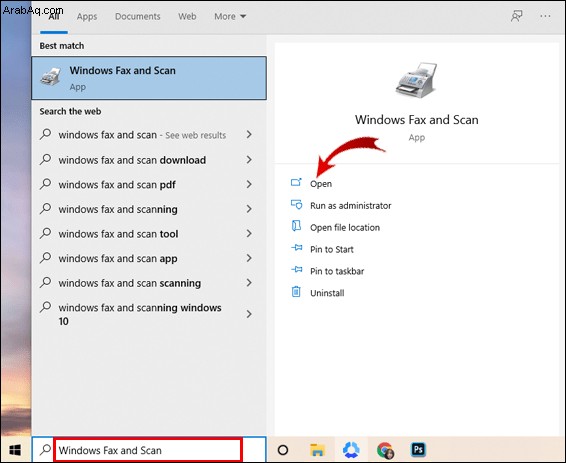Click Open for Windows Fax and Scan
The height and width of the screenshot is (463, 566).
(x=321, y=184)
